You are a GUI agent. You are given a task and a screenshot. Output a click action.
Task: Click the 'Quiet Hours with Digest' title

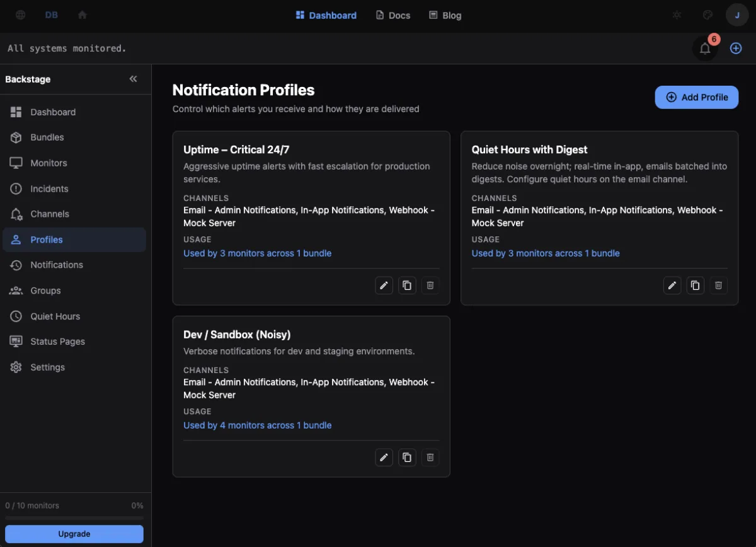pos(529,149)
